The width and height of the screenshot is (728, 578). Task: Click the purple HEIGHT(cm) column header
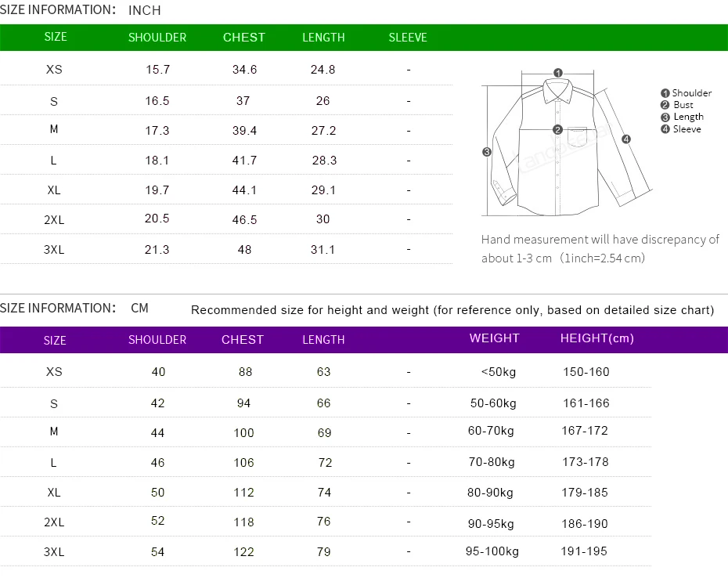(x=597, y=338)
